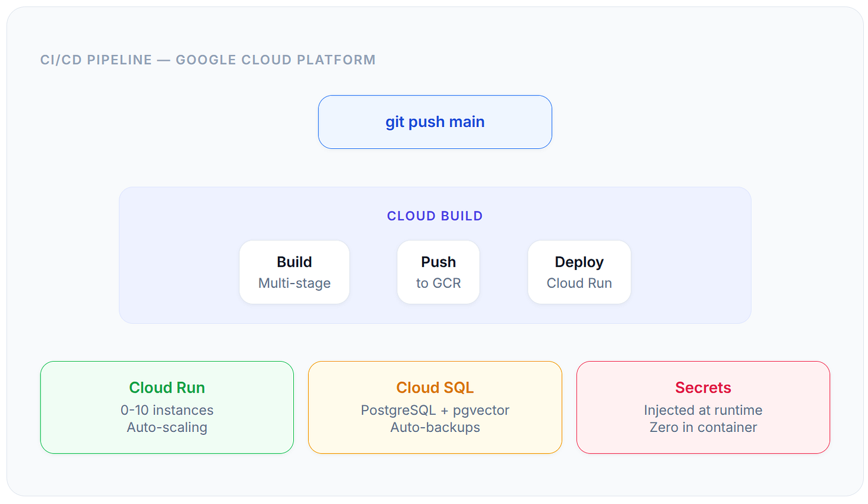
Task: Select the Build Multi-stage card
Action: tap(294, 272)
